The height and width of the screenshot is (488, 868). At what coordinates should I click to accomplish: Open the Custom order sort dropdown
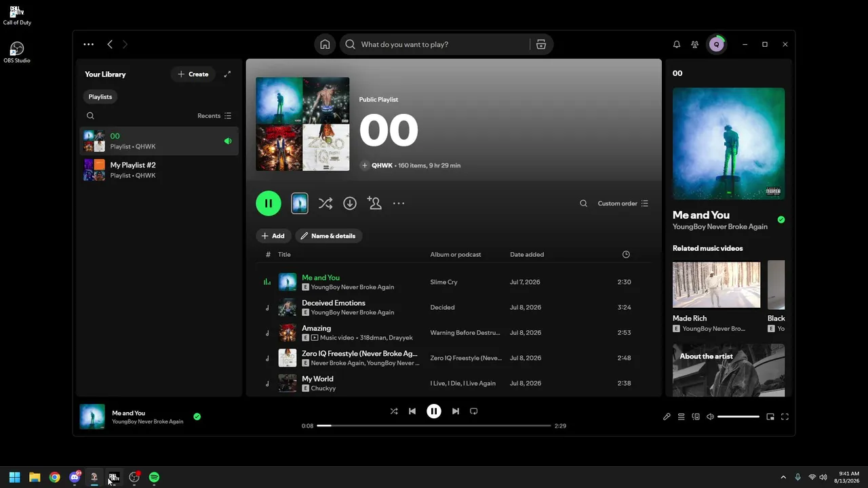click(623, 203)
